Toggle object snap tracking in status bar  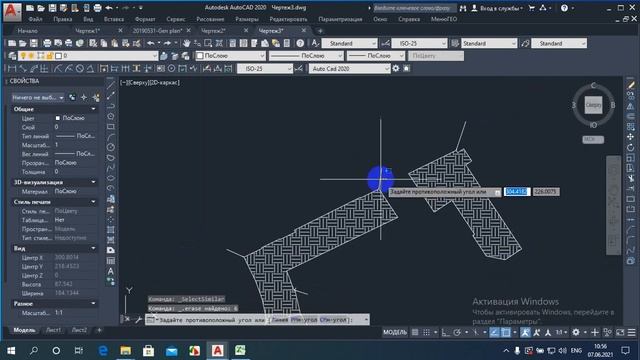494,333
